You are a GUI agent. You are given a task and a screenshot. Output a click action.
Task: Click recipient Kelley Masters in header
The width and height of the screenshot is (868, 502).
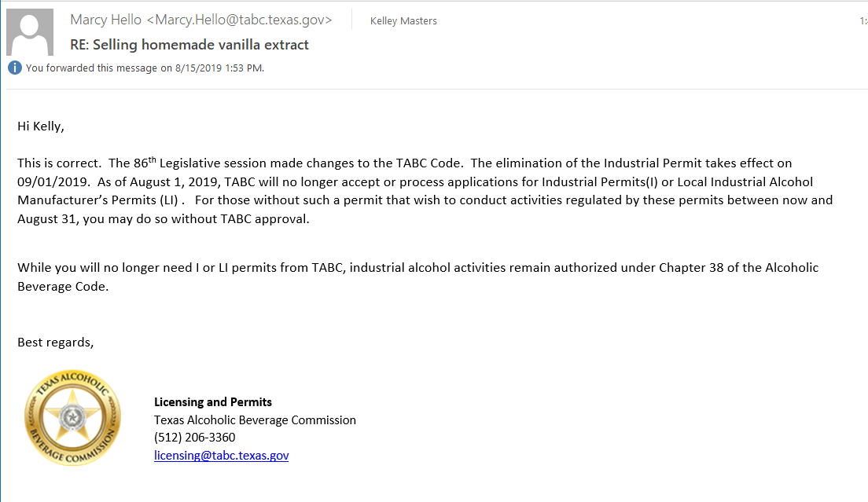click(403, 21)
